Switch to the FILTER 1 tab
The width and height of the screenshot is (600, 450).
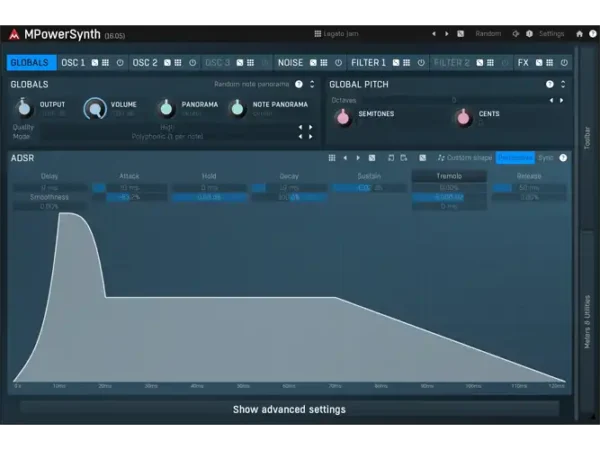[368, 62]
